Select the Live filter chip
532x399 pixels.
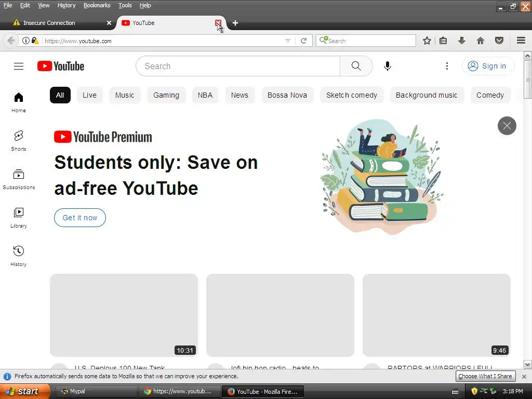click(x=89, y=95)
